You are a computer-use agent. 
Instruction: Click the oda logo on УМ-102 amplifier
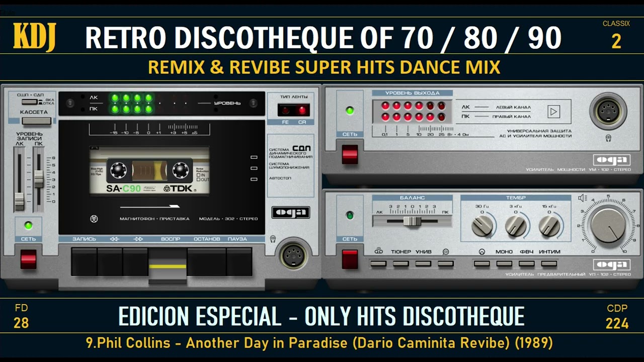pos(611,160)
